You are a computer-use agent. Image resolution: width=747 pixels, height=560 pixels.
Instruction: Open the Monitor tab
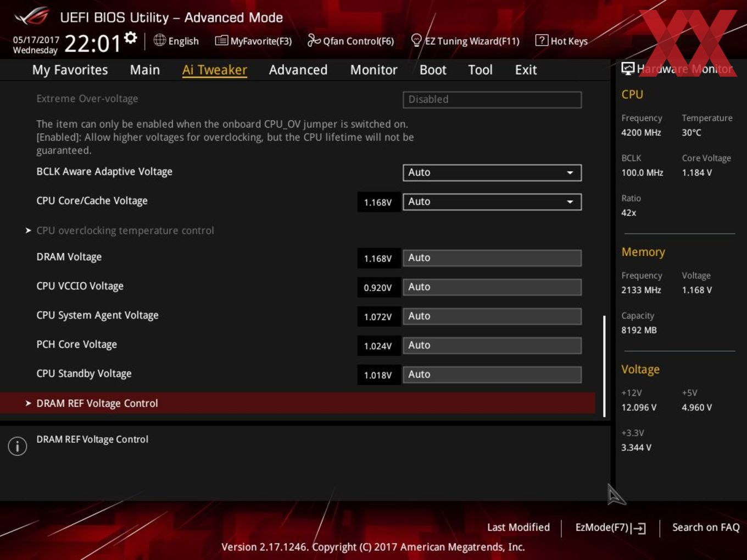click(x=374, y=70)
